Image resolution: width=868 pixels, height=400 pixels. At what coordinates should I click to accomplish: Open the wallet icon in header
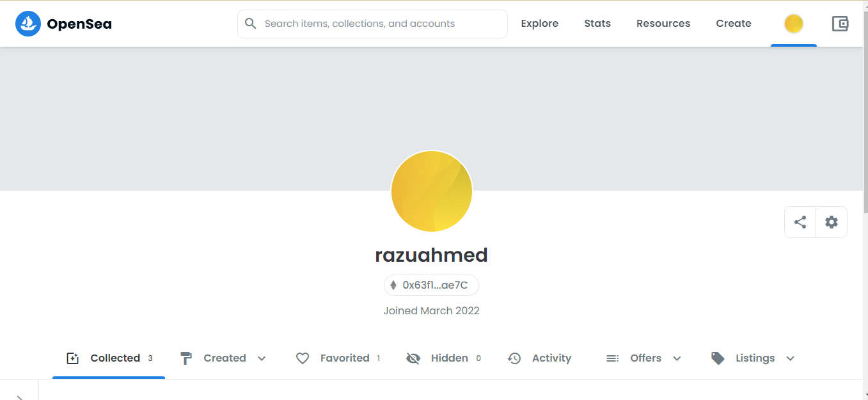pos(840,24)
